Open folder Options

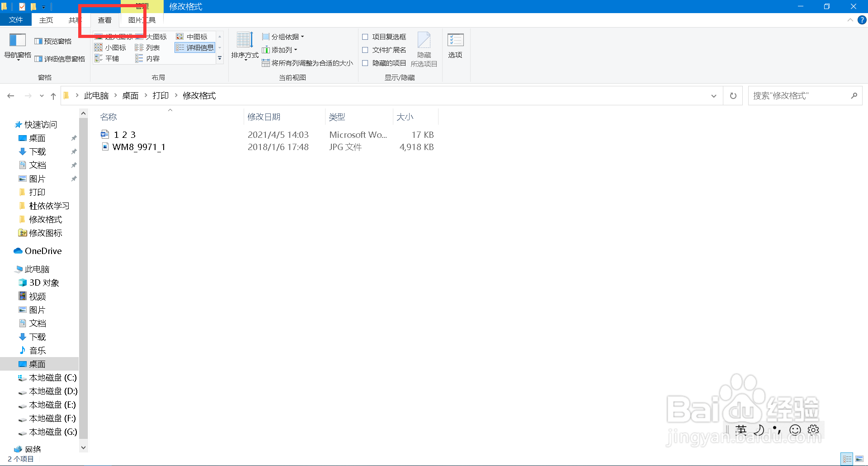(455, 46)
